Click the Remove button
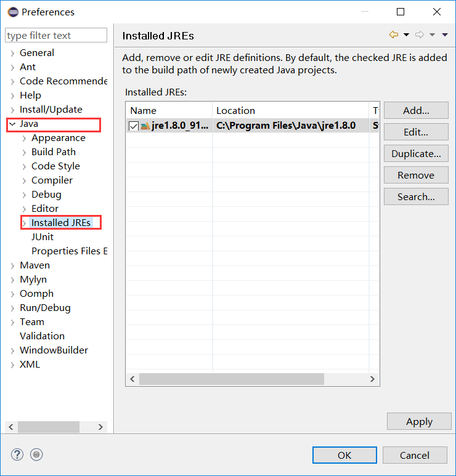This screenshot has height=476, width=456. [416, 175]
